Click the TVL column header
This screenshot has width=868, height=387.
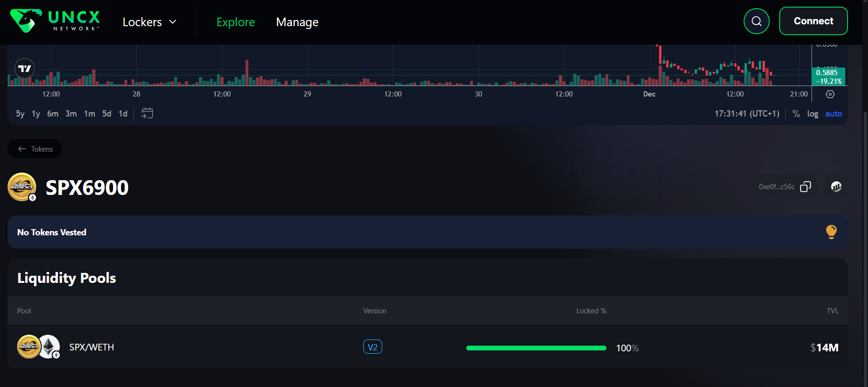tap(832, 311)
